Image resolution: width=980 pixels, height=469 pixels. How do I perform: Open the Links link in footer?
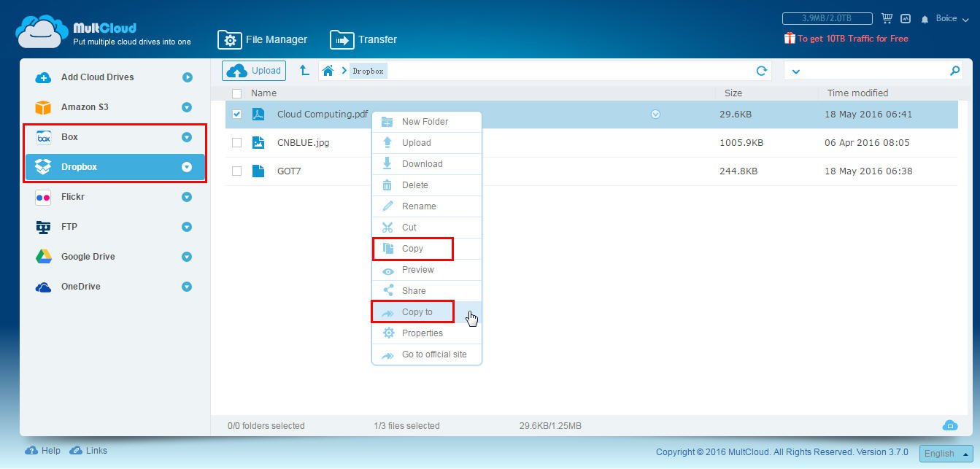click(88, 451)
